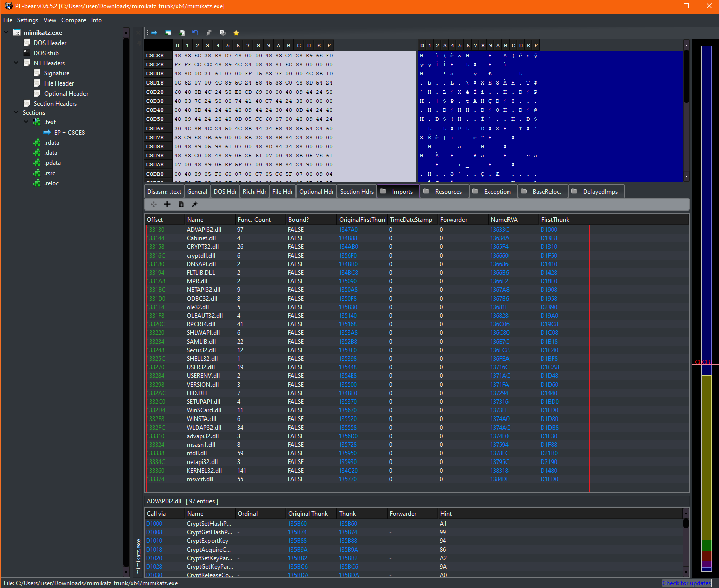
Task: Switch to the General tab
Action: click(197, 192)
